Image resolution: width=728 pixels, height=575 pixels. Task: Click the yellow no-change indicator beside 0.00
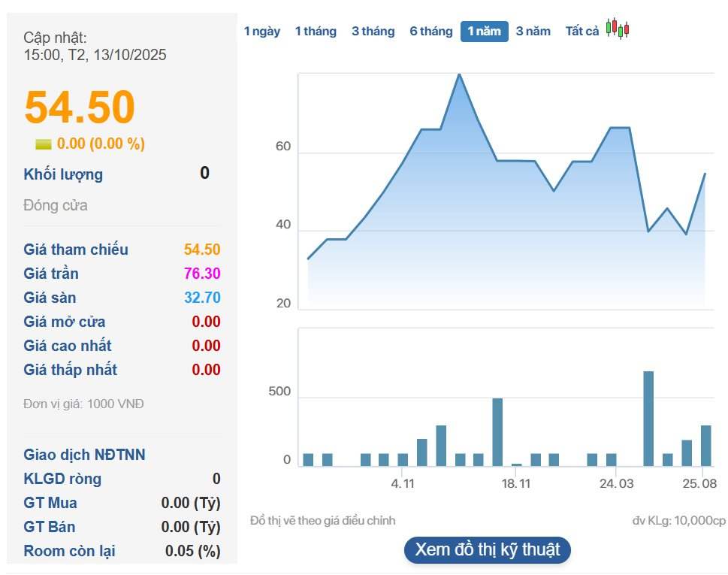(44, 144)
